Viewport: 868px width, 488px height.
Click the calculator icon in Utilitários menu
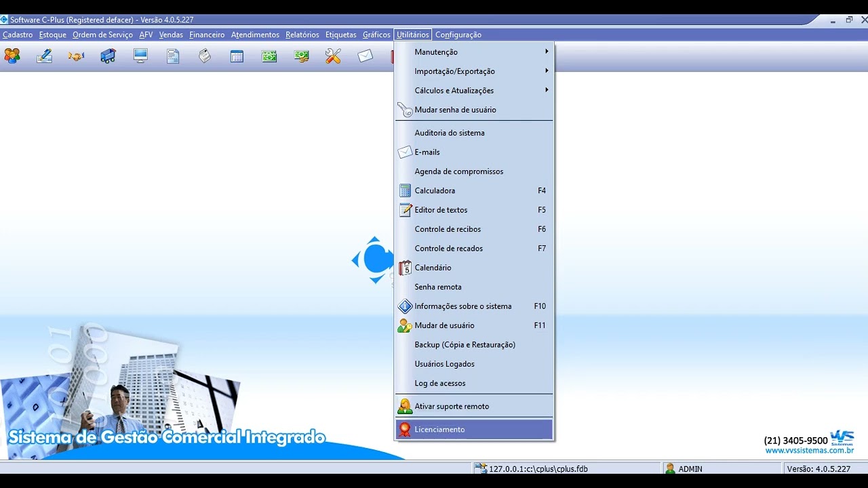coord(405,190)
